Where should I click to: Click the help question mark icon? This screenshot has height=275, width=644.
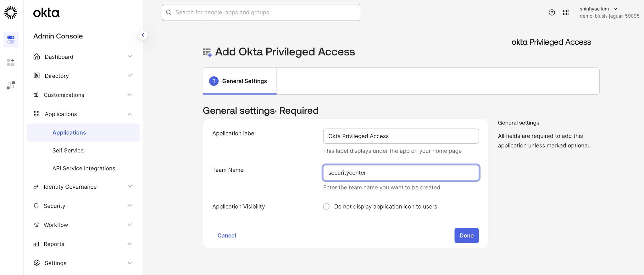coord(552,12)
